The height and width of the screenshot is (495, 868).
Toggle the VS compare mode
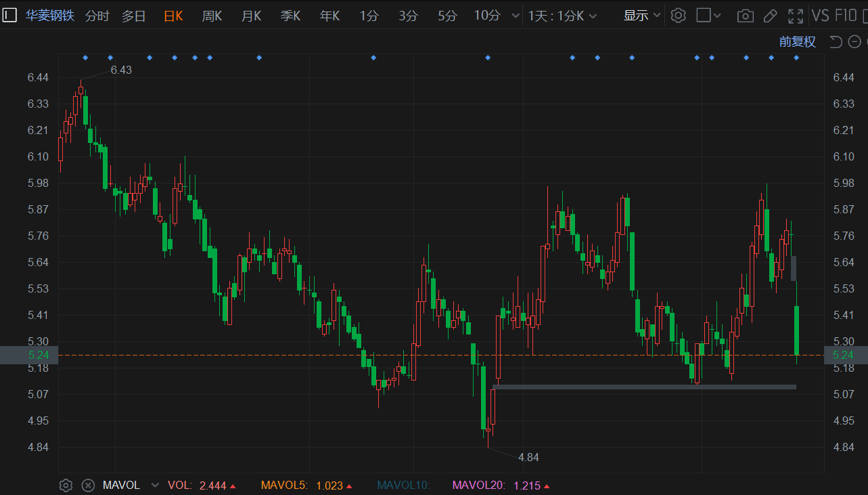click(x=820, y=16)
